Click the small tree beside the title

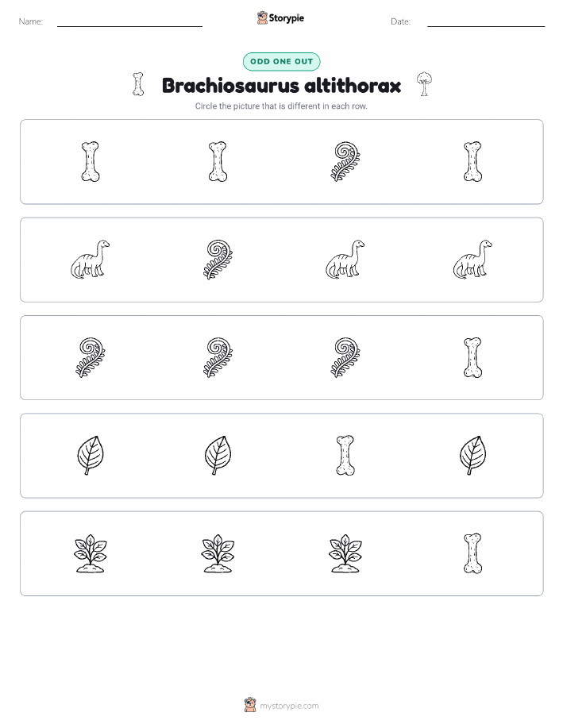coord(424,84)
